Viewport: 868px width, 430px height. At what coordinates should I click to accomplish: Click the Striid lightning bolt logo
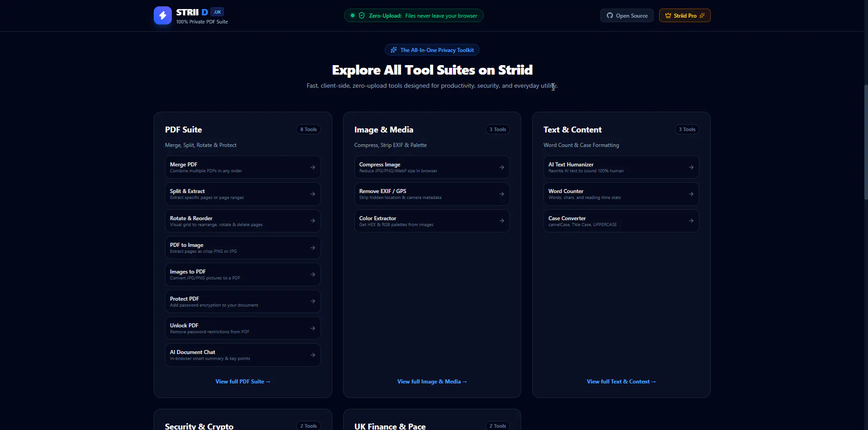click(163, 15)
